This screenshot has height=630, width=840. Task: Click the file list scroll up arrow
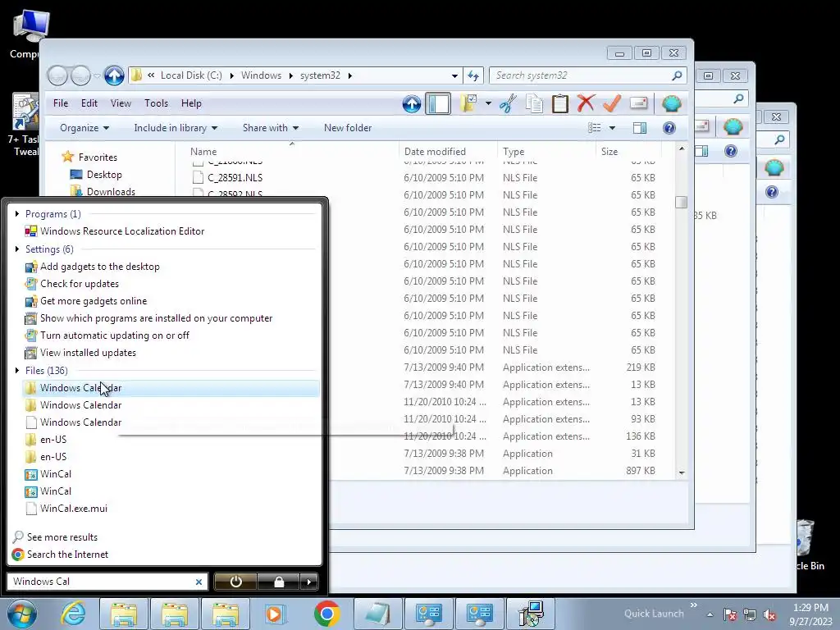[x=682, y=148]
